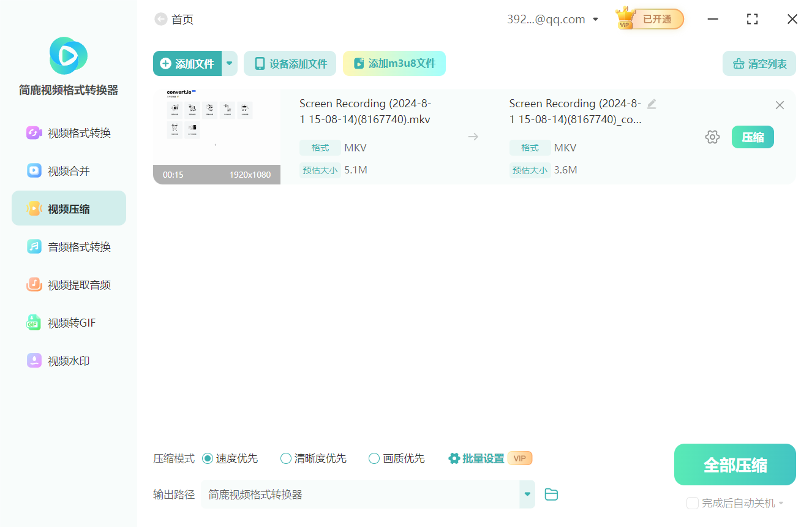Switch to 音频格式转换 mode
812x527 pixels.
tap(69, 246)
